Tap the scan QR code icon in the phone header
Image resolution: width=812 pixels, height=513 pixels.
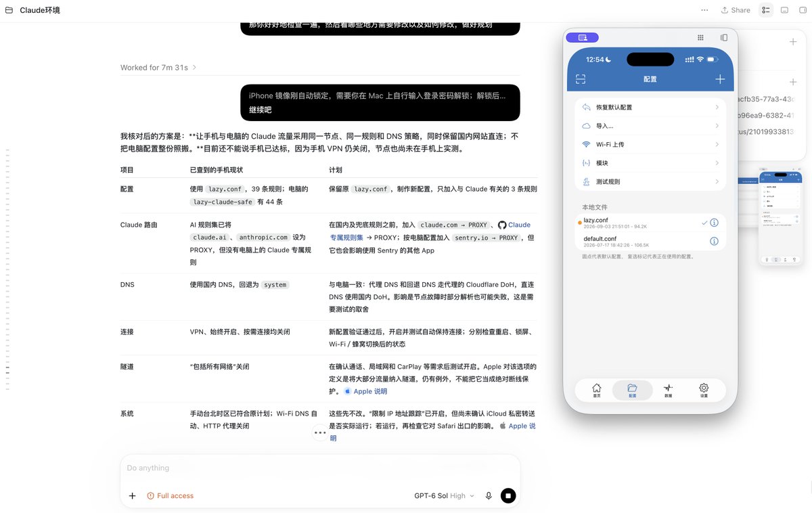click(x=581, y=79)
